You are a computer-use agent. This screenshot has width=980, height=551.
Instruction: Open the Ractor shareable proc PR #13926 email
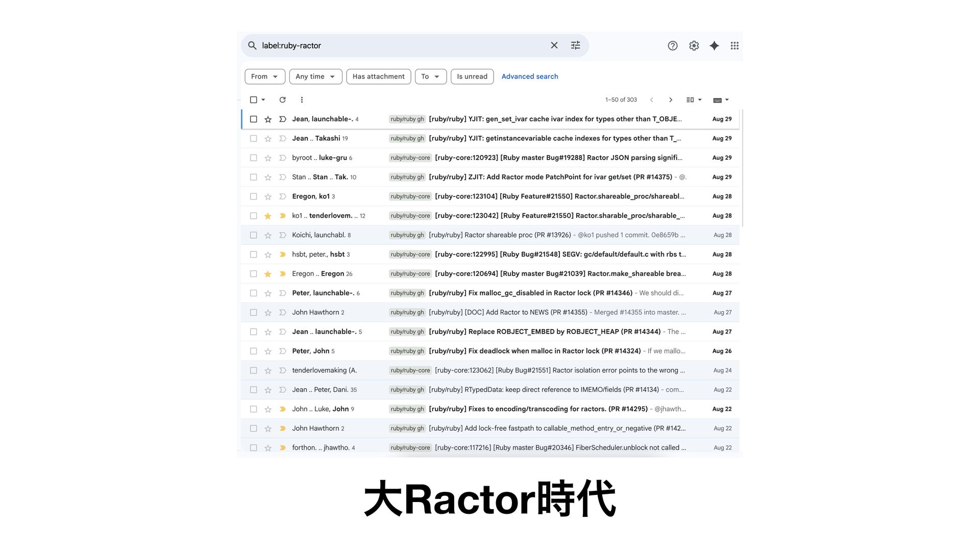pos(490,235)
